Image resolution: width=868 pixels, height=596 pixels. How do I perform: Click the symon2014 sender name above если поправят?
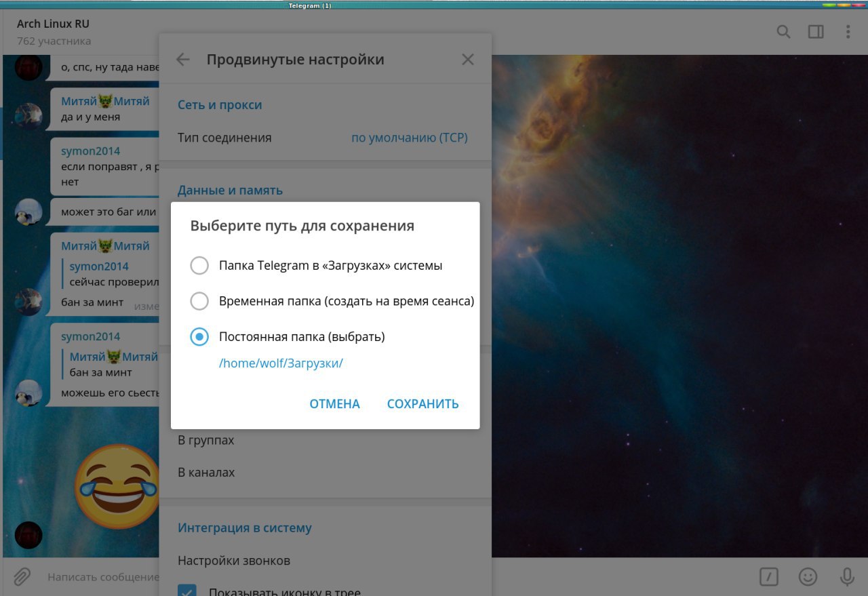(x=90, y=151)
